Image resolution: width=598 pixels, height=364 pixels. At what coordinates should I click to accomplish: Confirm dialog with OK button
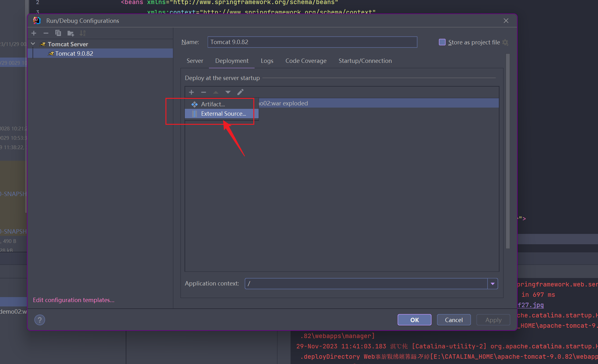point(414,320)
